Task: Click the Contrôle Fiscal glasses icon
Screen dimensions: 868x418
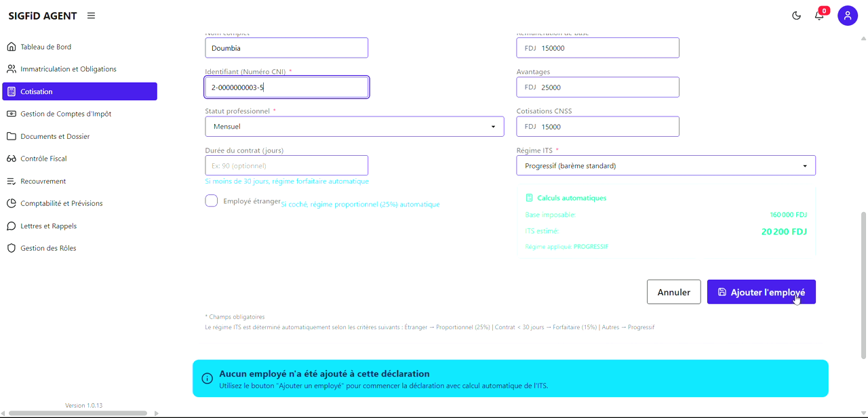Action: coord(12,159)
